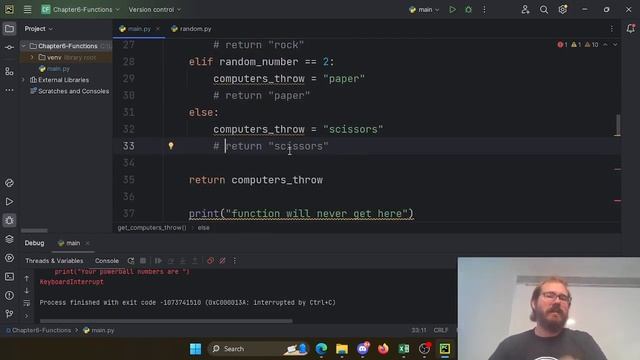Stop the debug process
The image size is (640, 360).
point(143,261)
